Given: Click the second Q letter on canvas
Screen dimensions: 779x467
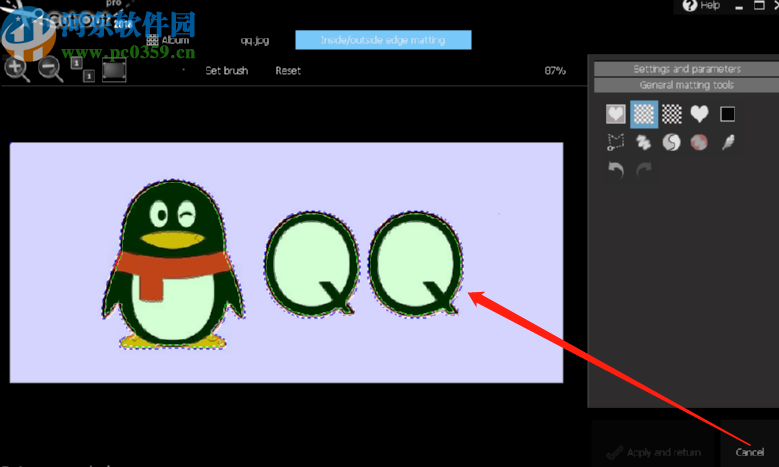Looking at the screenshot, I should tap(415, 264).
